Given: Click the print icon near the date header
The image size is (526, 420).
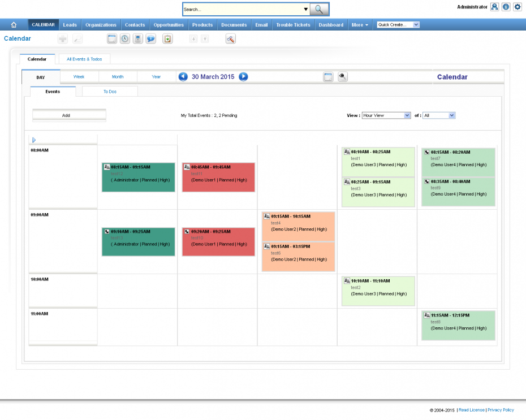Looking at the screenshot, I should (x=343, y=76).
